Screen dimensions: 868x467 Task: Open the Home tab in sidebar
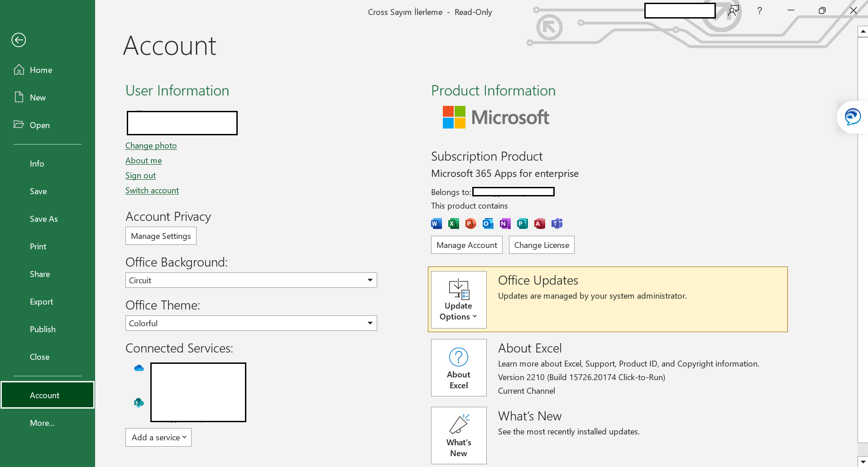coord(48,70)
